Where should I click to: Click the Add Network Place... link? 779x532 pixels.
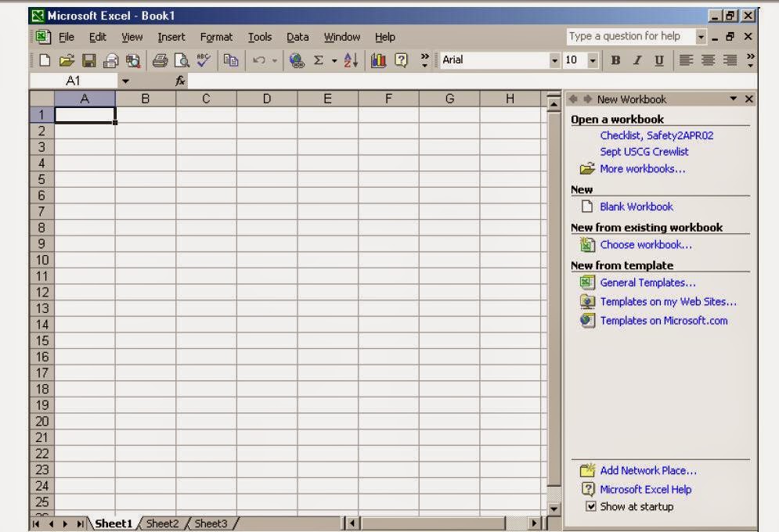tap(648, 470)
